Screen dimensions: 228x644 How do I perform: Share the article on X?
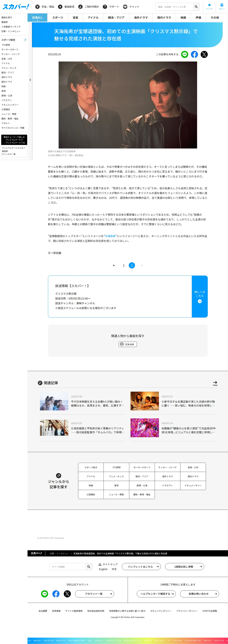[x=204, y=54]
